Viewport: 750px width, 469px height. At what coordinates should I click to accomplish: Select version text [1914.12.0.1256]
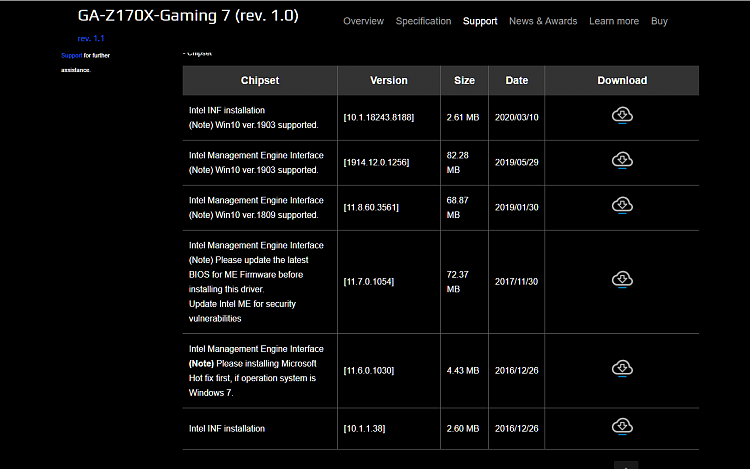click(x=376, y=163)
